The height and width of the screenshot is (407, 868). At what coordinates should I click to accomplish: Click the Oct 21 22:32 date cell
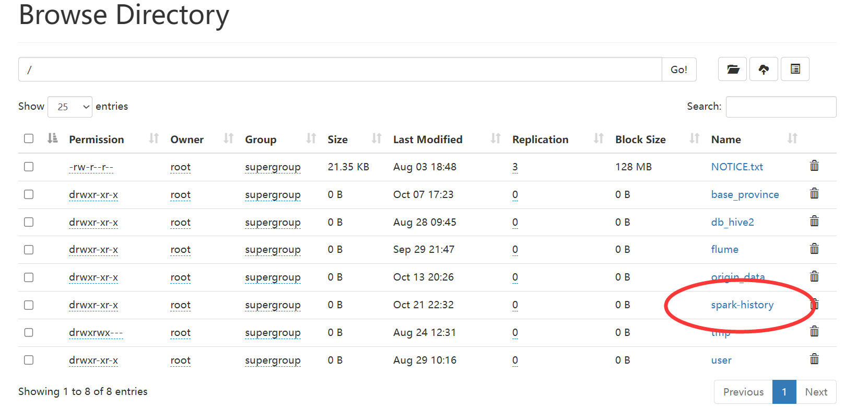point(424,305)
